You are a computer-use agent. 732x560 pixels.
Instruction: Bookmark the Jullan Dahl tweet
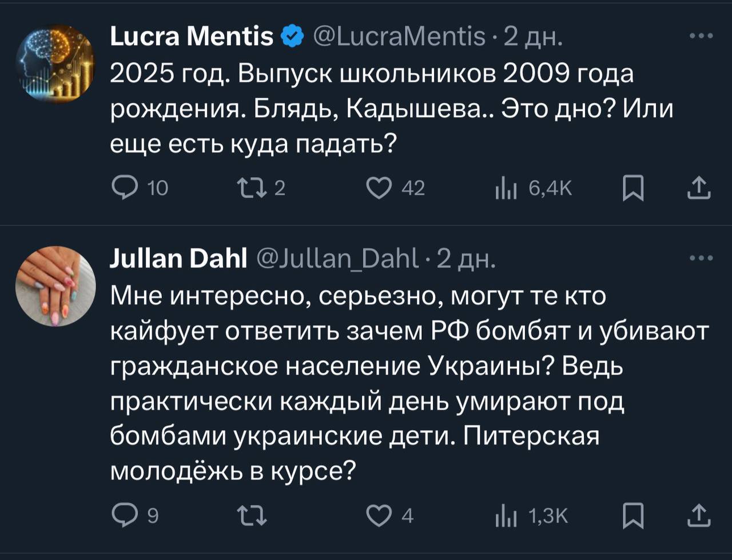(632, 516)
